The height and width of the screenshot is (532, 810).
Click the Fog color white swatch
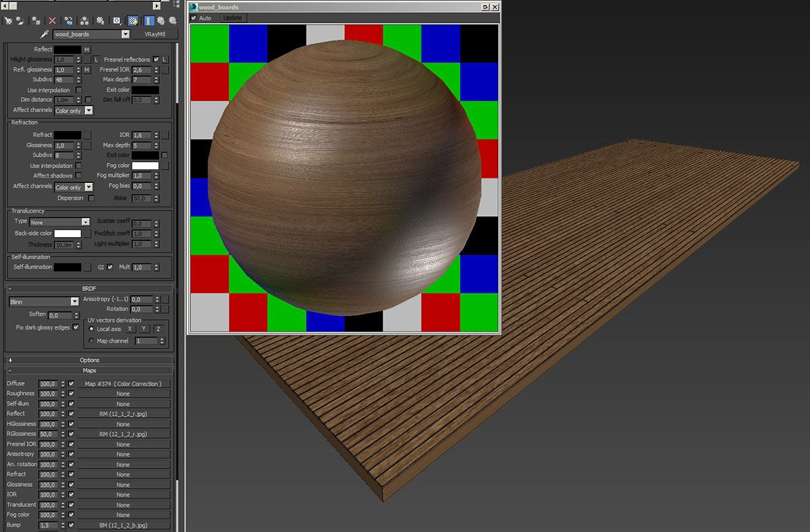145,165
